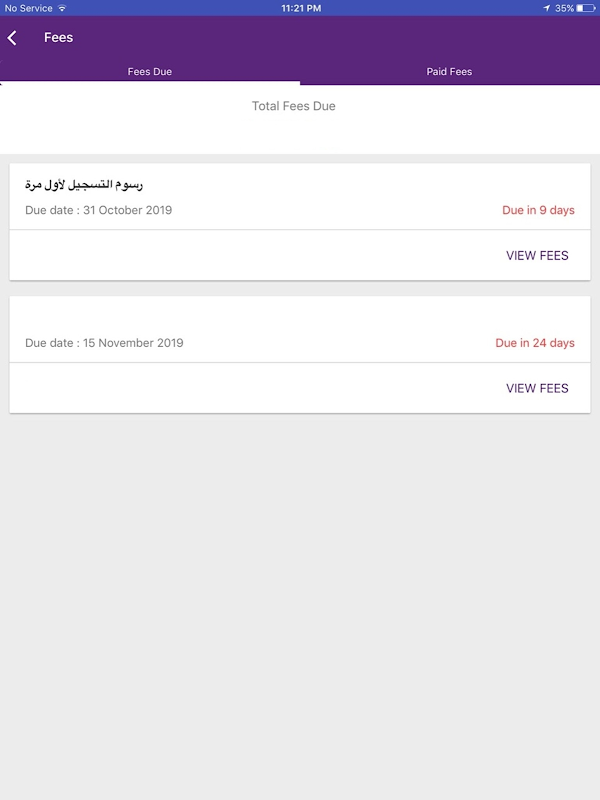Viewport: 600px width, 800px height.
Task: Switch to the Fees Due tab
Action: click(x=150, y=72)
